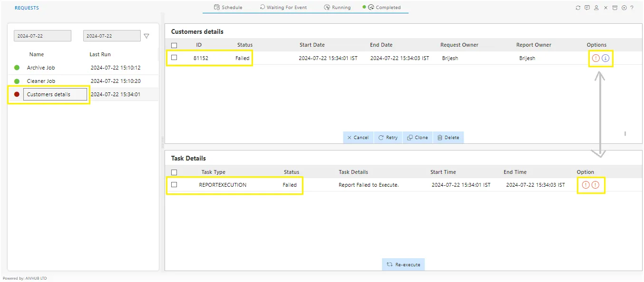Click the Task Type column header
This screenshot has height=282, width=644.
coord(213,172)
